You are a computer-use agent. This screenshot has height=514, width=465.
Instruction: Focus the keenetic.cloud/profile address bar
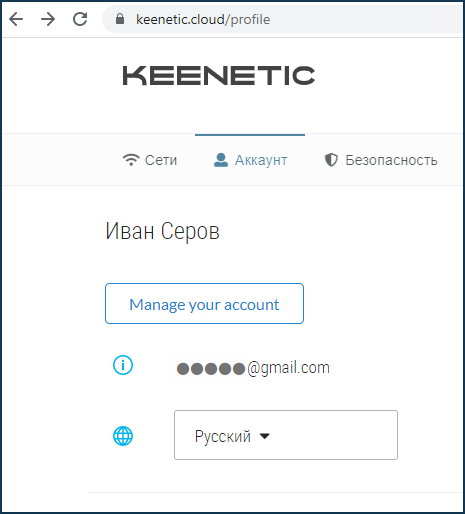click(x=283, y=19)
